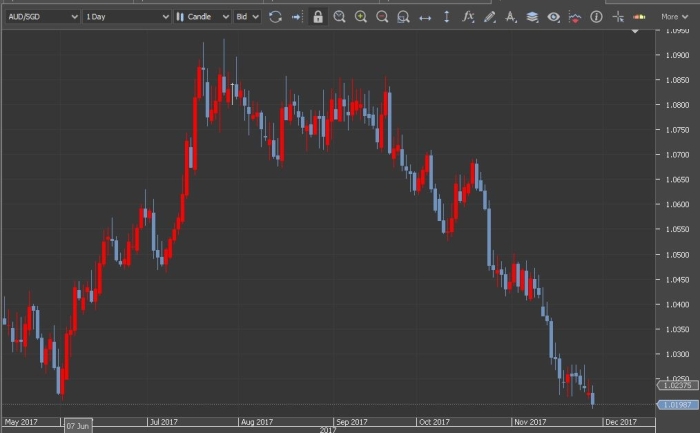
Task: Select the text annotation tool icon
Action: point(511,17)
